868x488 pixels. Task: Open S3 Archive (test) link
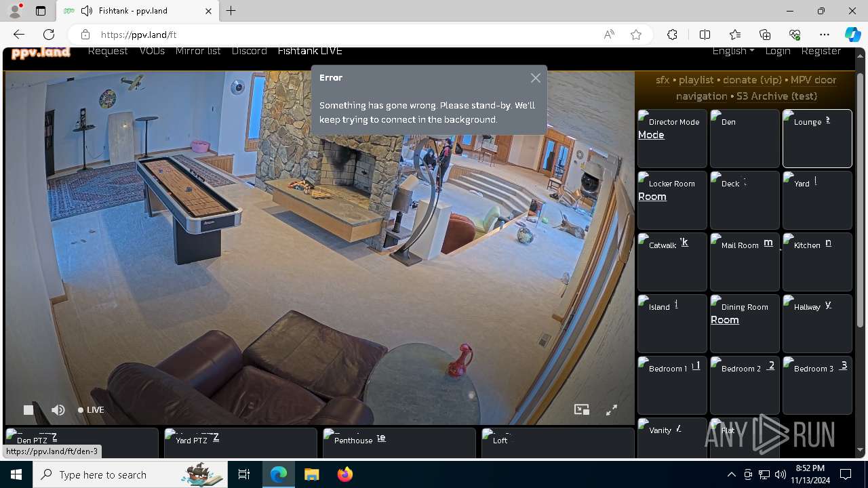click(776, 96)
